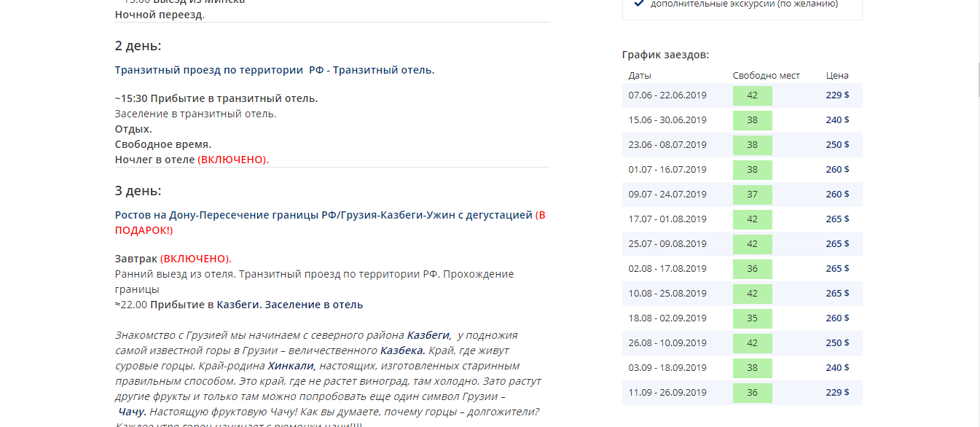This screenshot has width=980, height=427.
Task: Click price 229 $ for 07.06 departure
Action: pos(837,95)
